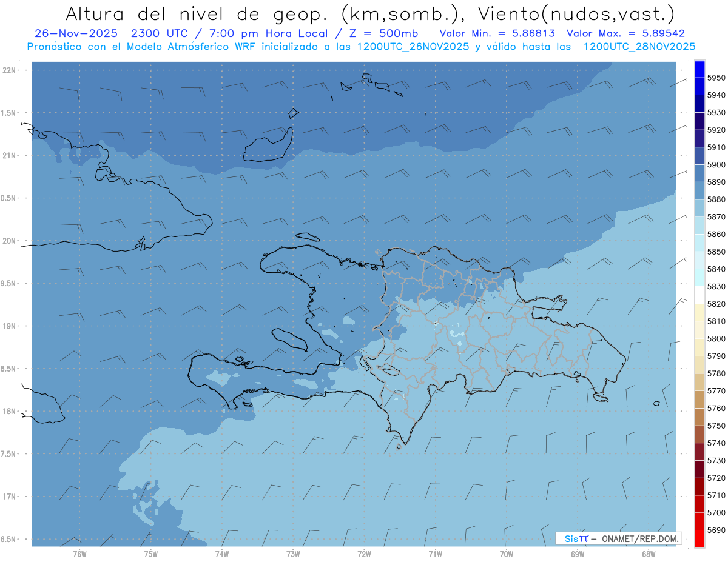The width and height of the screenshot is (728, 562).
Task: Pick the bright blue swatch above 5950
Action: 699,69
